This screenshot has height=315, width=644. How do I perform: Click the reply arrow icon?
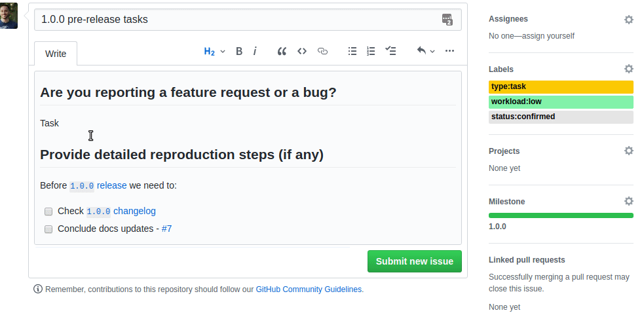[421, 50]
